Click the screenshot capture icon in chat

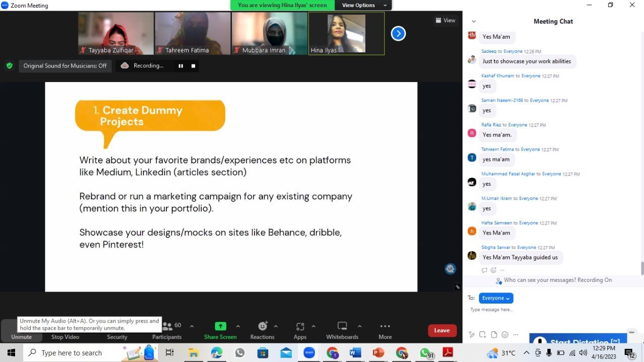click(482, 335)
